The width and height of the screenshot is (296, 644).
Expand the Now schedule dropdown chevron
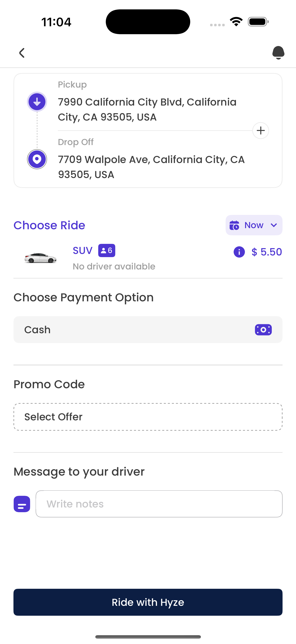pyautogui.click(x=274, y=225)
